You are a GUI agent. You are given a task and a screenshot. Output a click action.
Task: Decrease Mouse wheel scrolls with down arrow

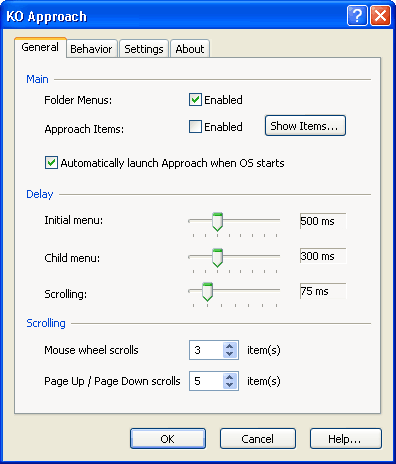click(230, 354)
